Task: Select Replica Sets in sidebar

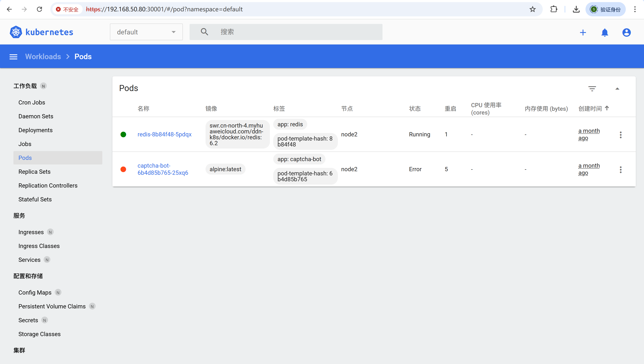Action: click(34, 172)
